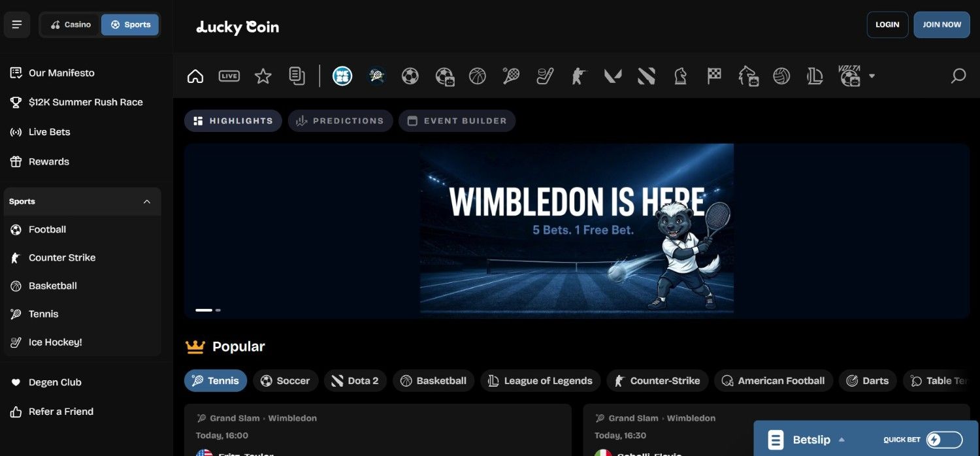Image resolution: width=980 pixels, height=456 pixels.
Task: Expand more sports dropdown arrow next to Volta
Action: coord(872,76)
